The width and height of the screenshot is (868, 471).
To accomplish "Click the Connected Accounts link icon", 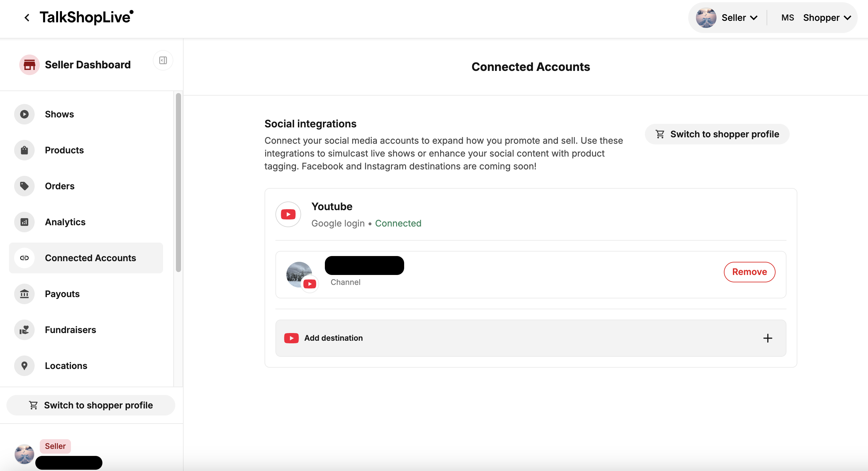I will pos(24,258).
